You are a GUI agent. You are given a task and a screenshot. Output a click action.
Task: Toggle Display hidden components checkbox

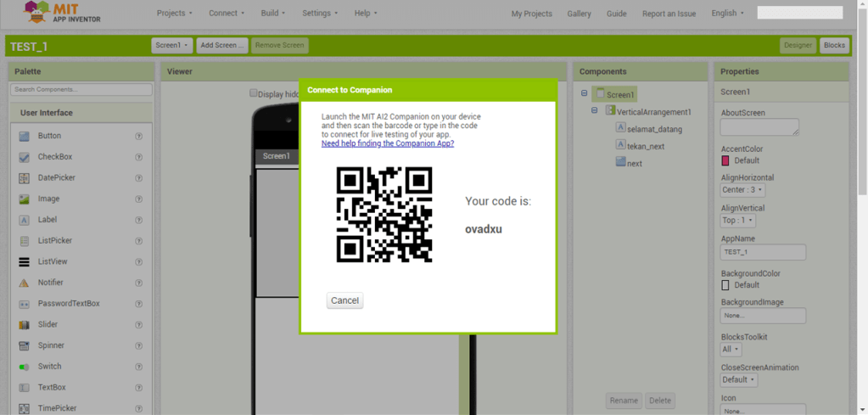(253, 93)
